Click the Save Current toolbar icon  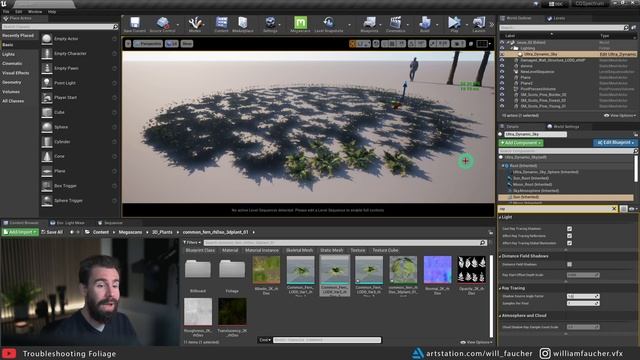(135, 22)
